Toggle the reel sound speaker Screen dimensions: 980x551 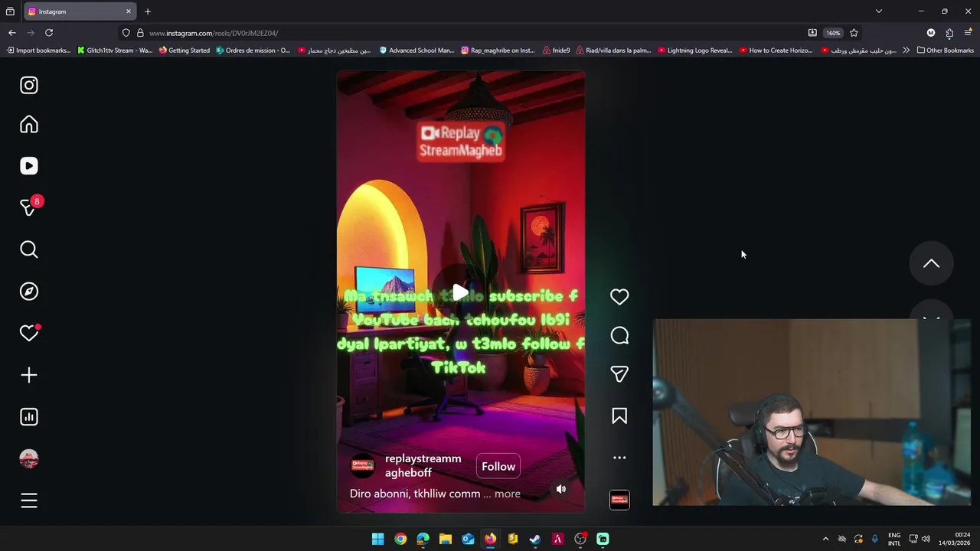click(561, 489)
